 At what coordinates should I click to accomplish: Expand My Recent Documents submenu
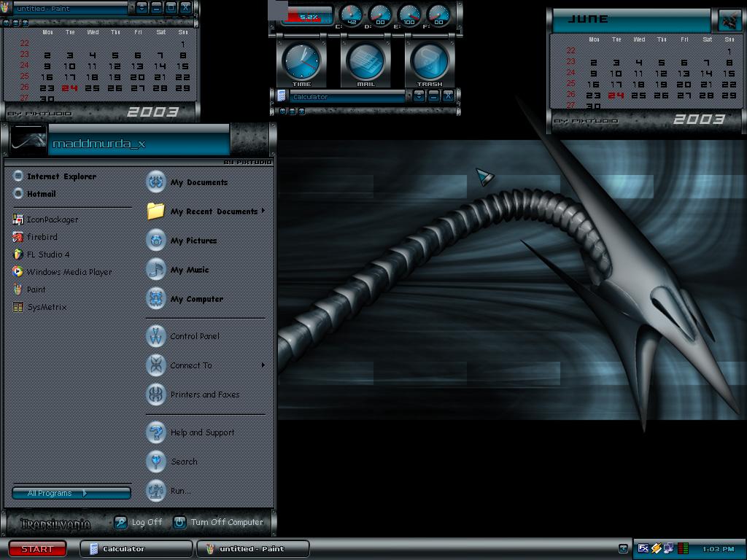(205, 211)
